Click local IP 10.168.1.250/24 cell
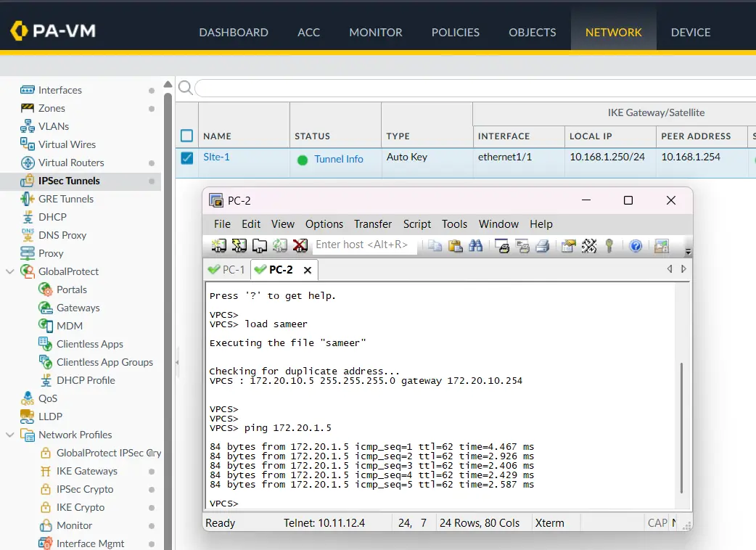756x550 pixels. click(x=607, y=157)
